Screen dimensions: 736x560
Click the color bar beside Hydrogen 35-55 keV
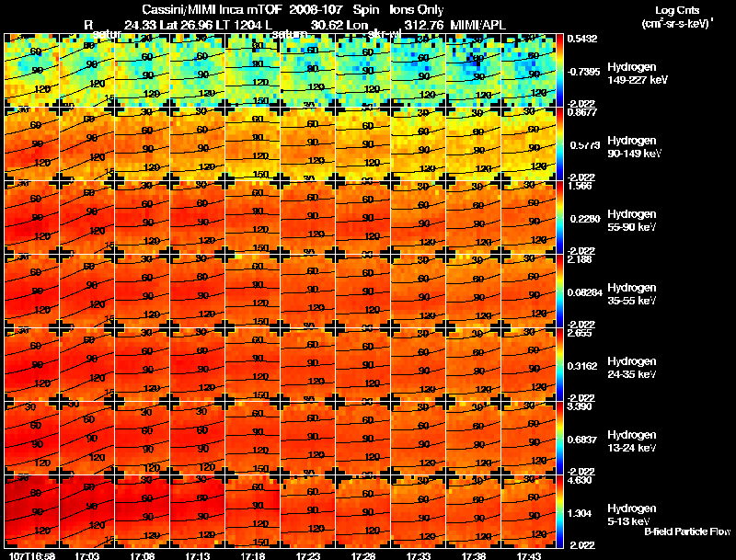pyautogui.click(x=559, y=291)
